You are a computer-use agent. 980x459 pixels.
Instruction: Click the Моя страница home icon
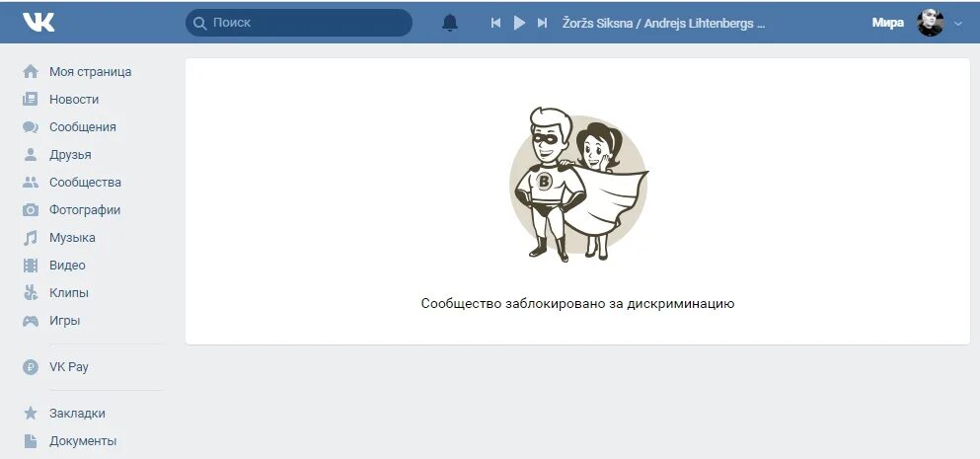(31, 72)
